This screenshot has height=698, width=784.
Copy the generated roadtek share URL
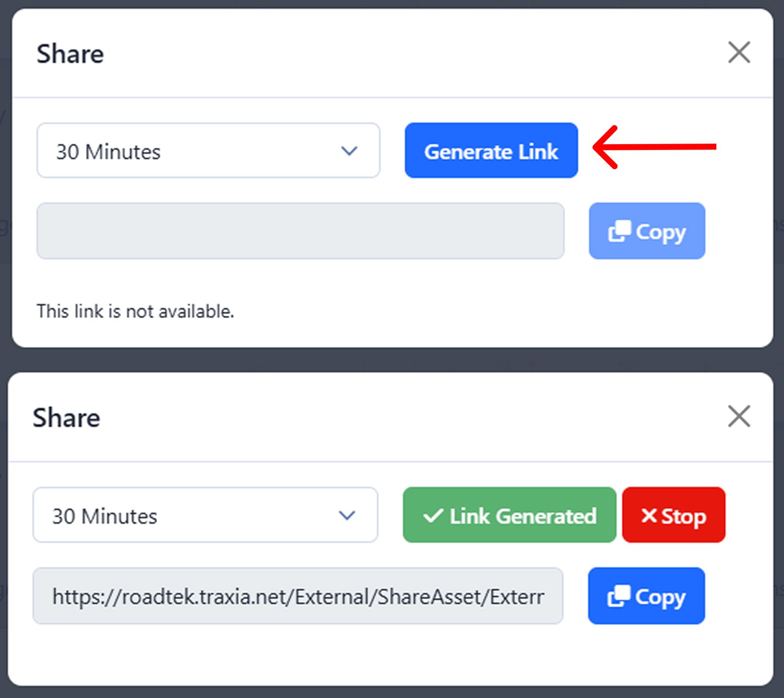tap(646, 596)
